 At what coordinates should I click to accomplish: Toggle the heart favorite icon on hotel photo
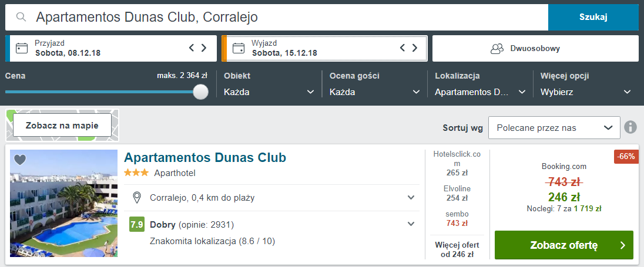[x=20, y=159]
